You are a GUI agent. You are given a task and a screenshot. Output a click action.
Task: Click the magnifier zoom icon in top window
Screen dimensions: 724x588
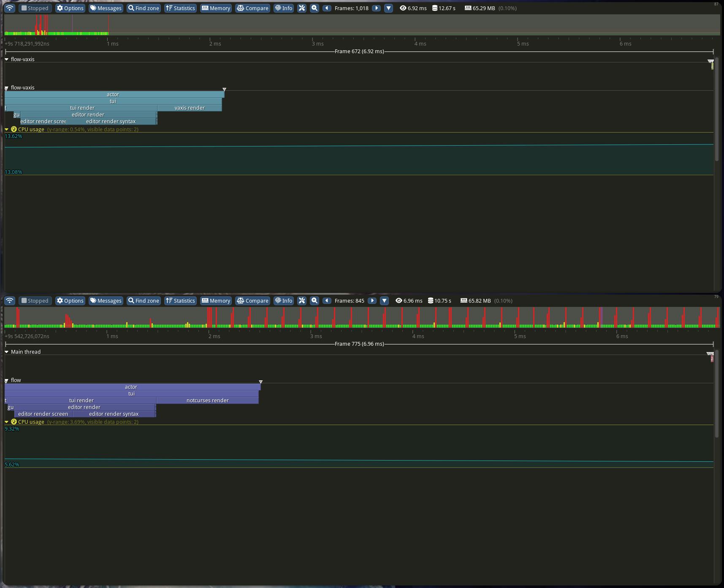point(315,8)
